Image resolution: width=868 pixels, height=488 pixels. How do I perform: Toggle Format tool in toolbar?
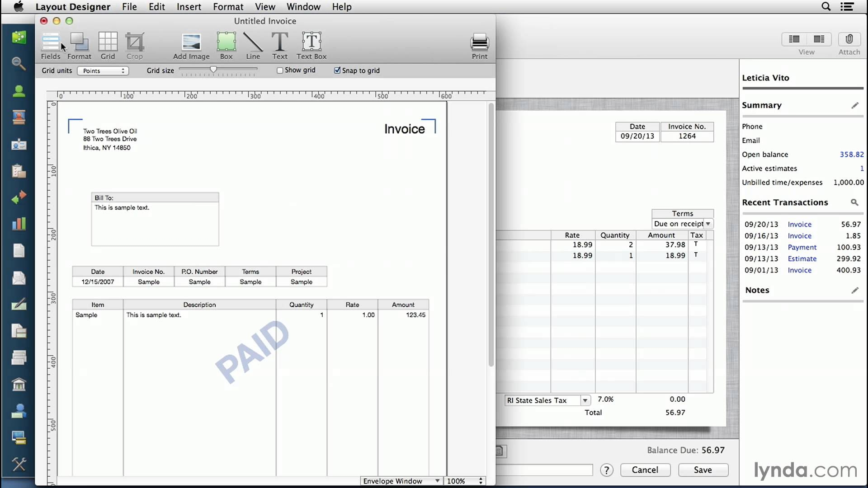[79, 45]
